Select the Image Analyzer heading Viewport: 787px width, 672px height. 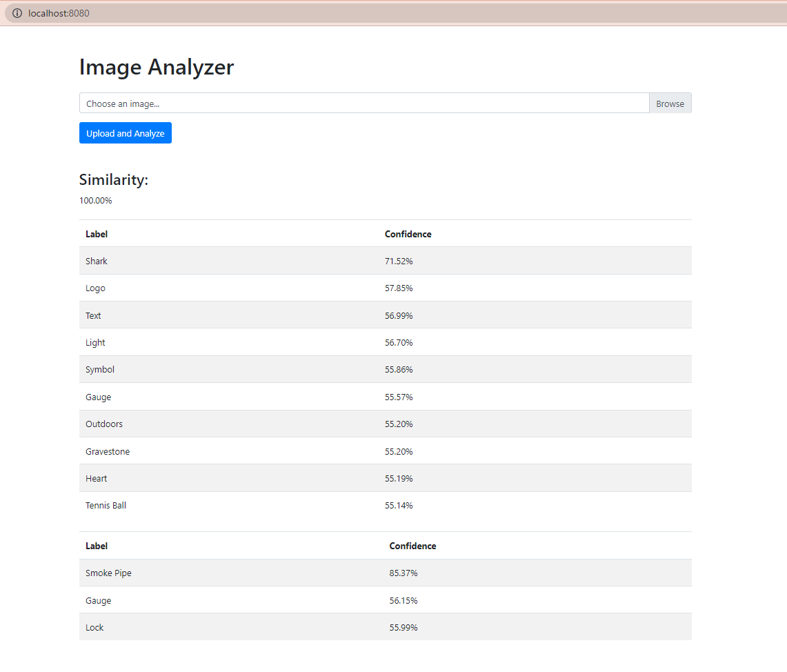coord(157,67)
